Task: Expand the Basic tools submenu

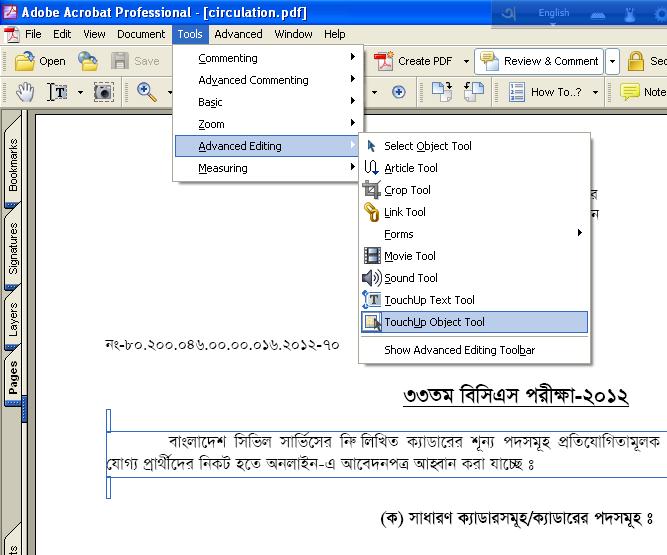Action: 268,102
